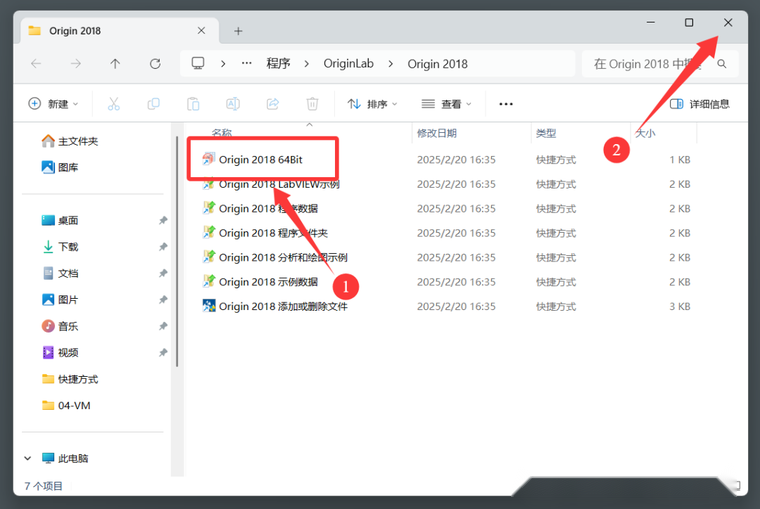Image resolution: width=760 pixels, height=509 pixels.
Task: Go up one folder level
Action: 115,64
